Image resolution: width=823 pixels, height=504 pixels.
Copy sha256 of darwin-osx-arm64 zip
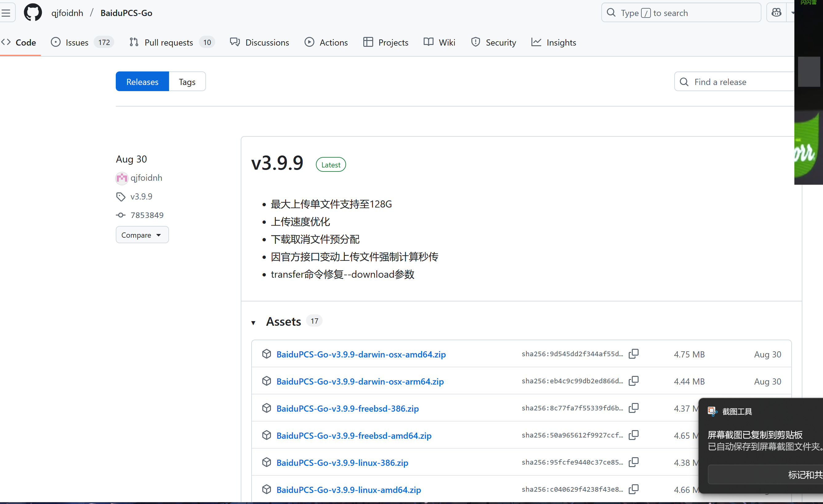[633, 381]
